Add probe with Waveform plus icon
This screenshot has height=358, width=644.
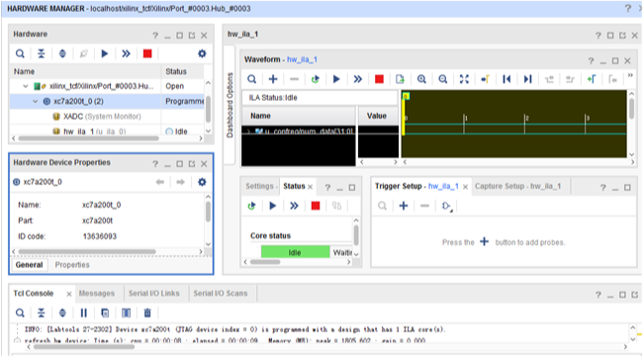[273, 79]
